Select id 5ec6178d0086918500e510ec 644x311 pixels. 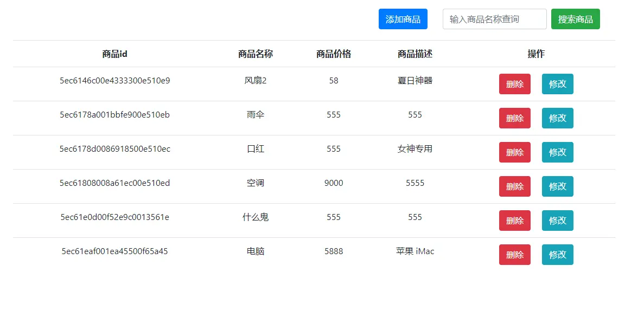(114, 149)
